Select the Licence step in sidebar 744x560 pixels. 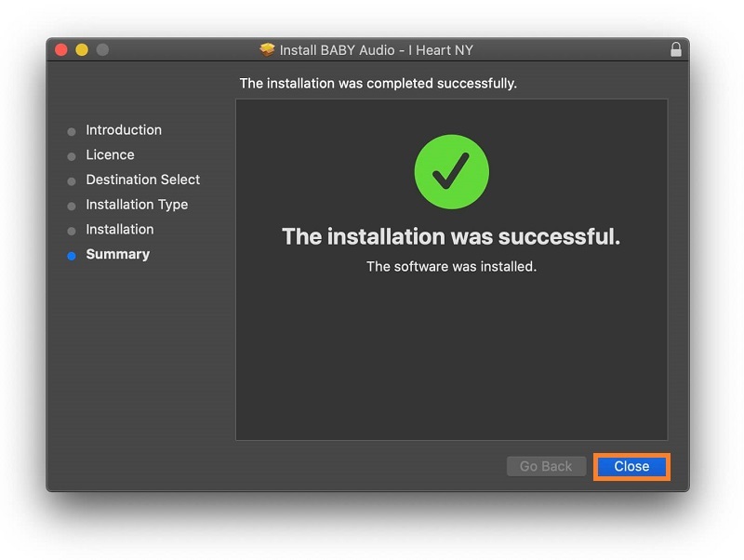point(110,155)
